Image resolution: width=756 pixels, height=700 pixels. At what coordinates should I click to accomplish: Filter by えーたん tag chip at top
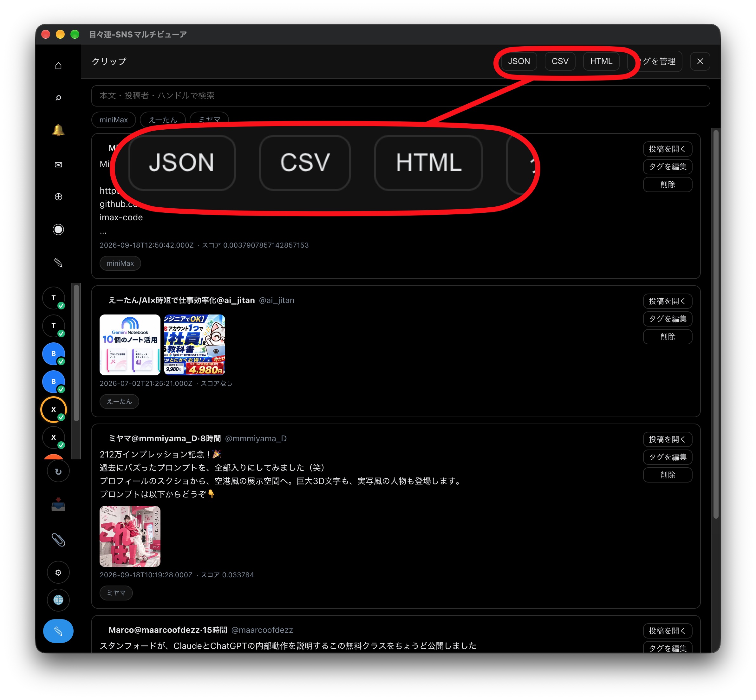tap(163, 120)
